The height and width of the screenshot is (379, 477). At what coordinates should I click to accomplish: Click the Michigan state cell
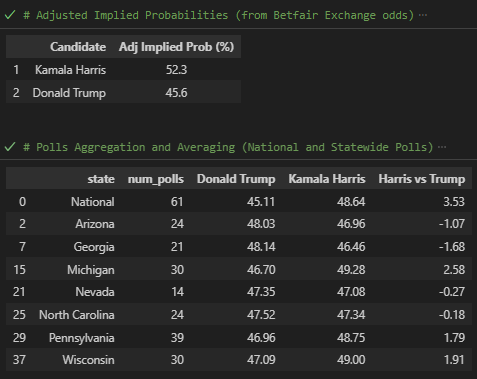pyautogui.click(x=90, y=270)
